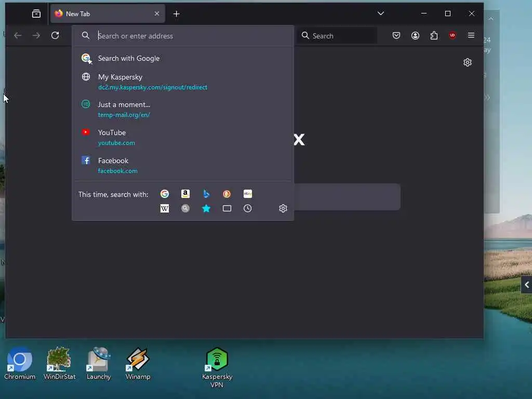
Task: Search history using the clock icon
Action: (248, 208)
